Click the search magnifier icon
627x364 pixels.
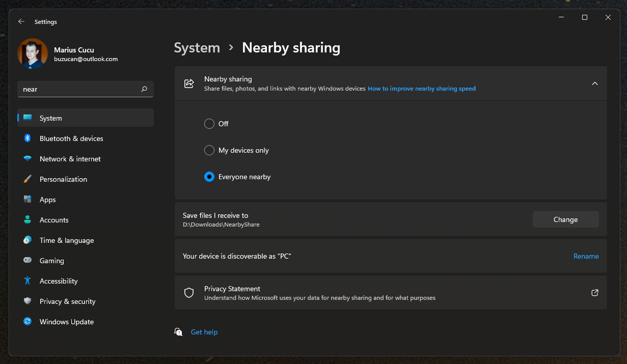[144, 89]
